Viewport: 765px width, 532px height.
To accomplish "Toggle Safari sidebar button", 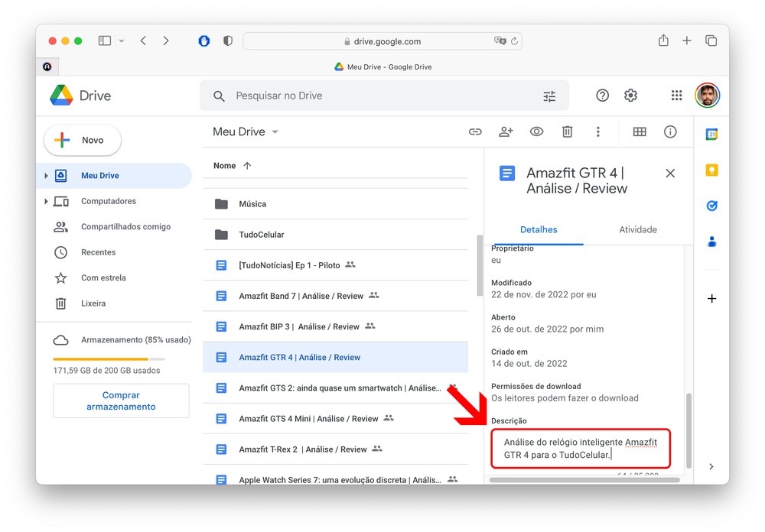I will coord(104,41).
